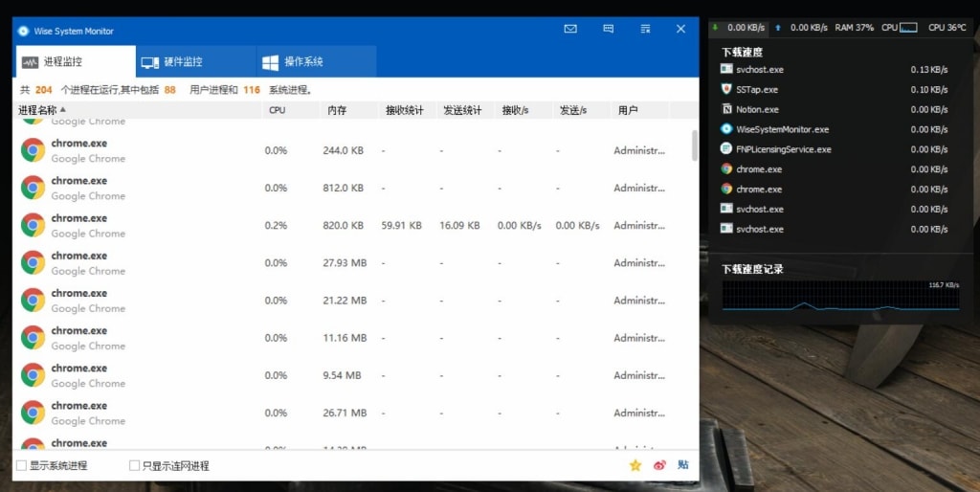Click the 59.91 KB received total cell

(x=401, y=226)
